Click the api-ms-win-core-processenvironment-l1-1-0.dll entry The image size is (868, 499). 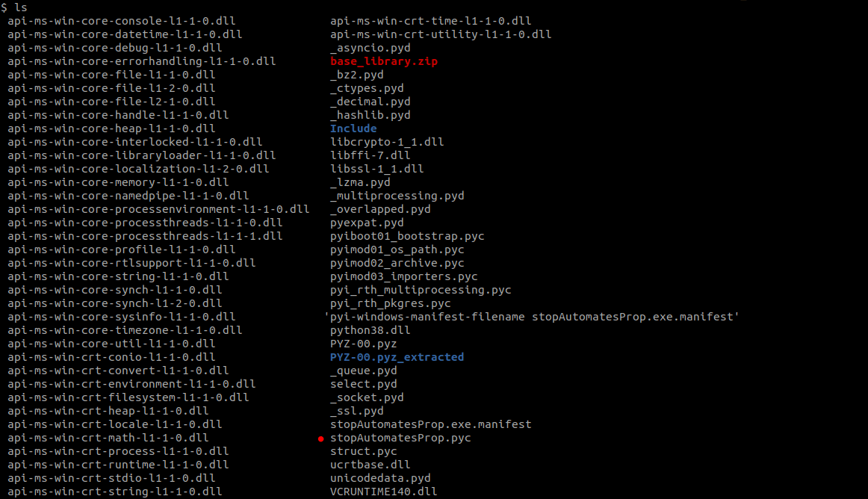(x=158, y=209)
